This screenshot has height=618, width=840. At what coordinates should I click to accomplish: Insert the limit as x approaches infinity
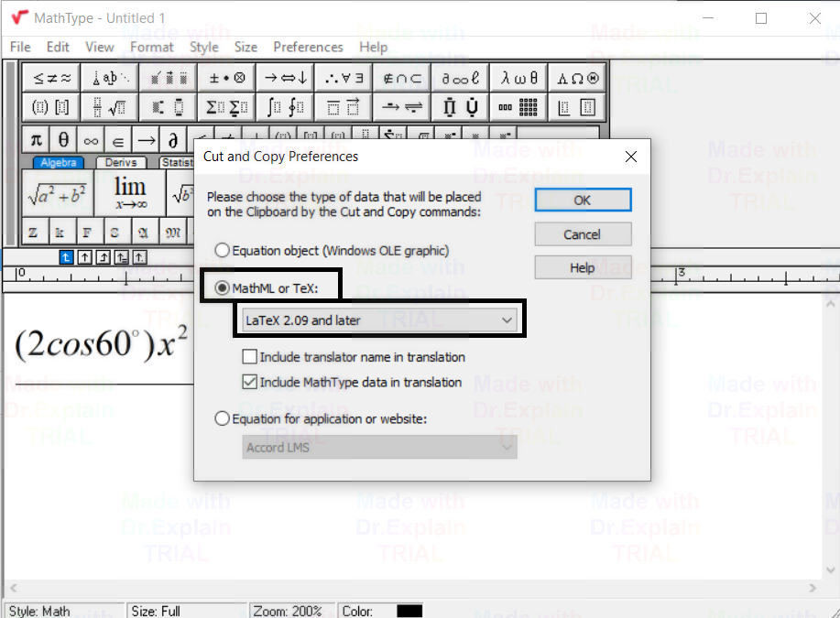pos(130,194)
